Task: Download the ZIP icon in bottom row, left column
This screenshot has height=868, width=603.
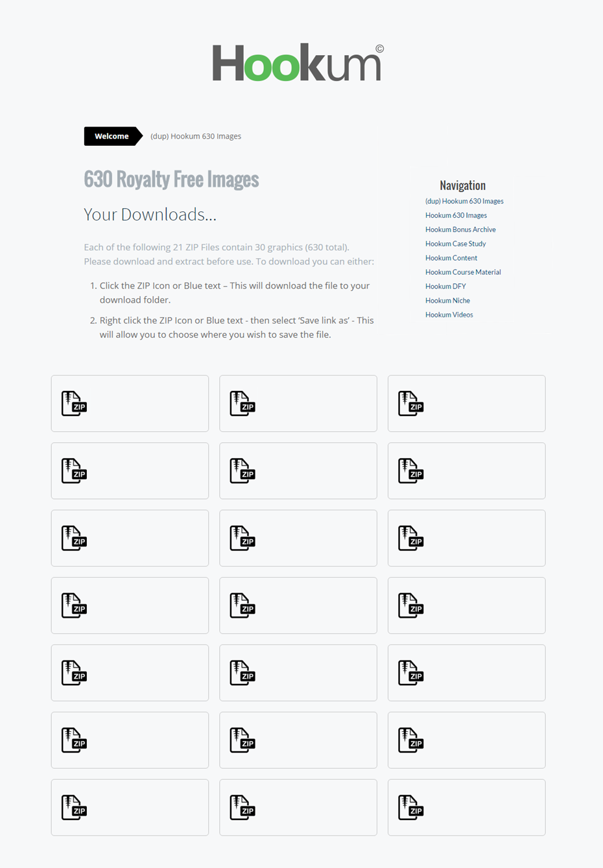Action: point(74,808)
